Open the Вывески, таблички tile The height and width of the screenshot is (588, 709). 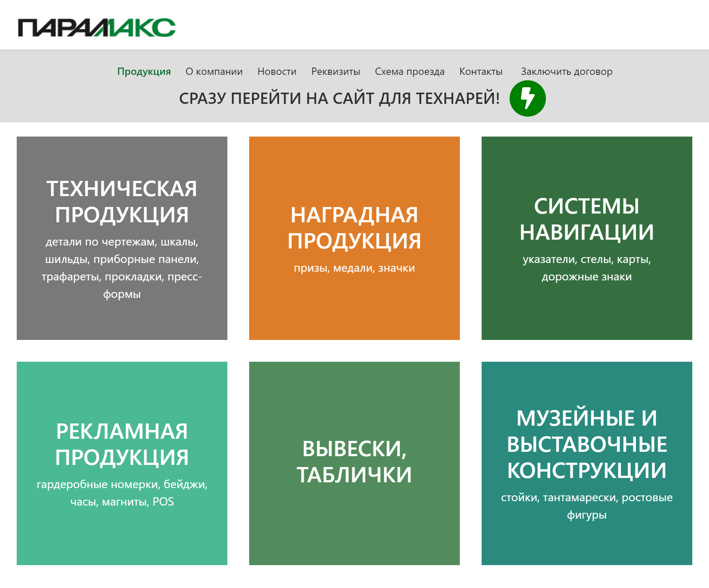pyautogui.click(x=354, y=463)
